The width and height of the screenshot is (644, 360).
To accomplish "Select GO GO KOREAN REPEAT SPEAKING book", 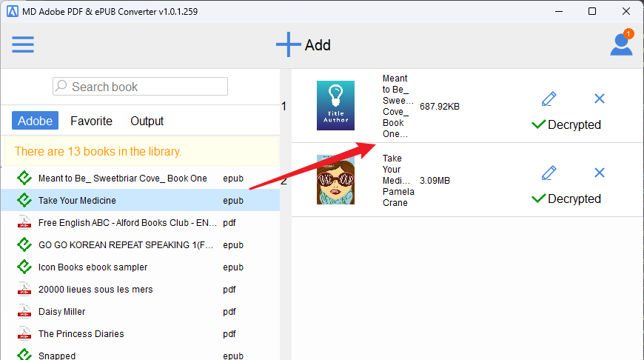I will [x=140, y=244].
